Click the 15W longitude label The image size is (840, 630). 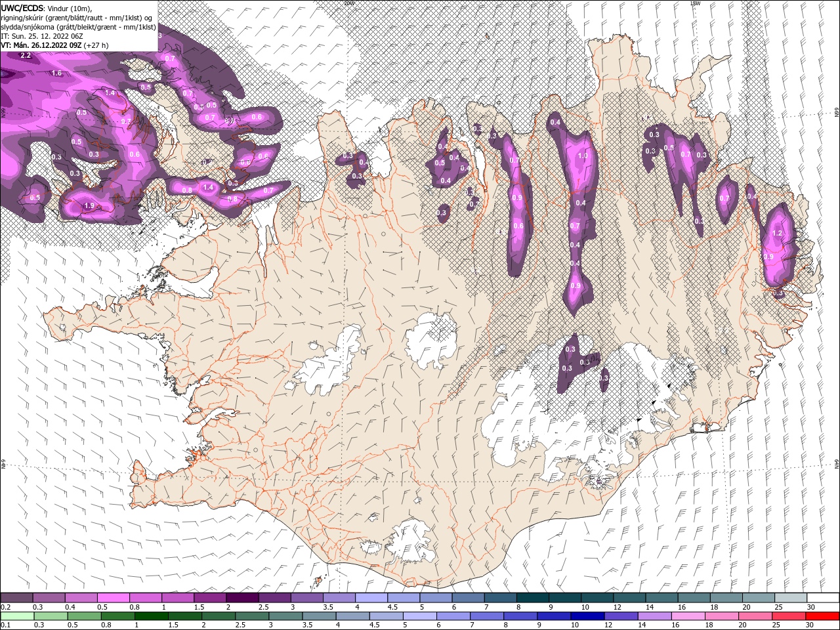coord(696,3)
